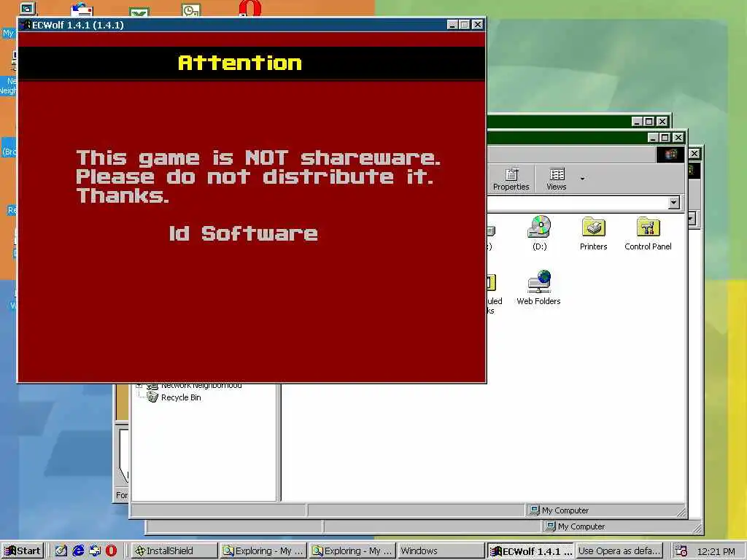Click the Outlook Express desktop icon

coord(82,9)
